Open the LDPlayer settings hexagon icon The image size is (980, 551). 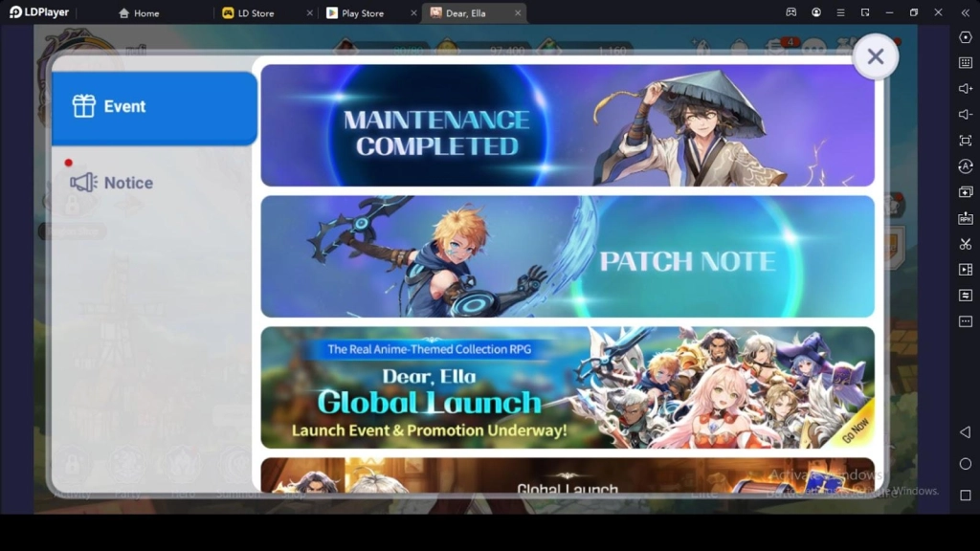tap(965, 37)
